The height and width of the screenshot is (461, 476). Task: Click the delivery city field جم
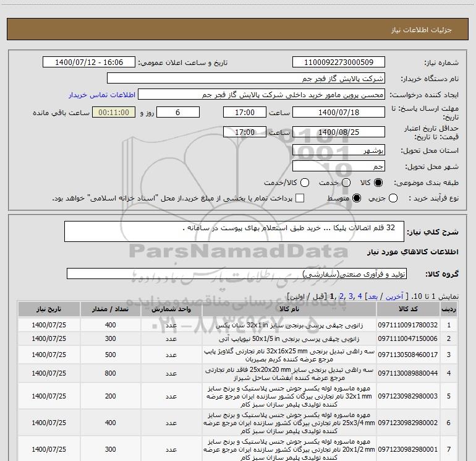pos(339,166)
